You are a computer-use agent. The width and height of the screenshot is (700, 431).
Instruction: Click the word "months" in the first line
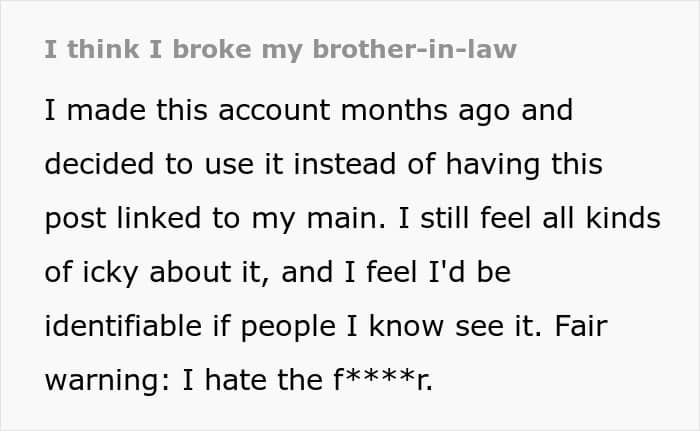(394, 109)
